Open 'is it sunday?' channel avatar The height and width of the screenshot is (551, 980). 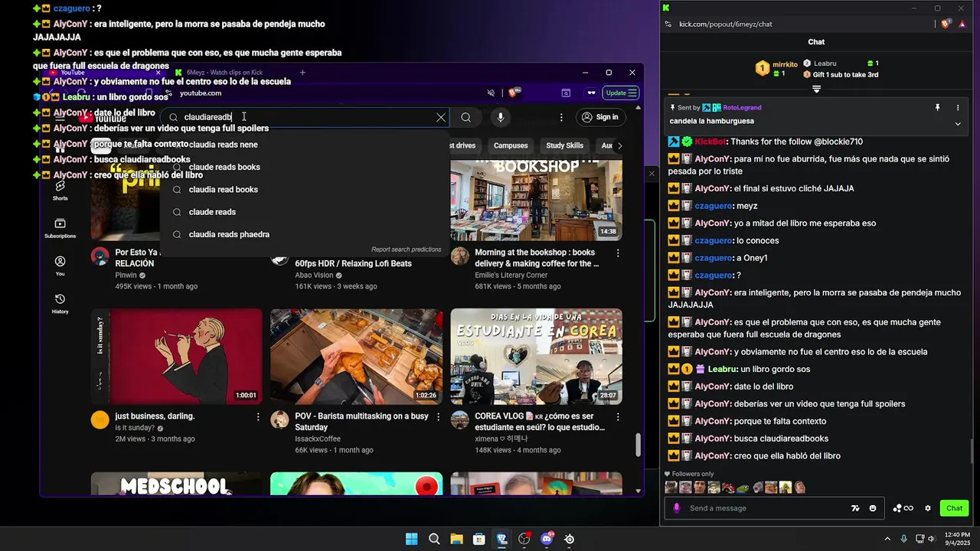(x=100, y=419)
